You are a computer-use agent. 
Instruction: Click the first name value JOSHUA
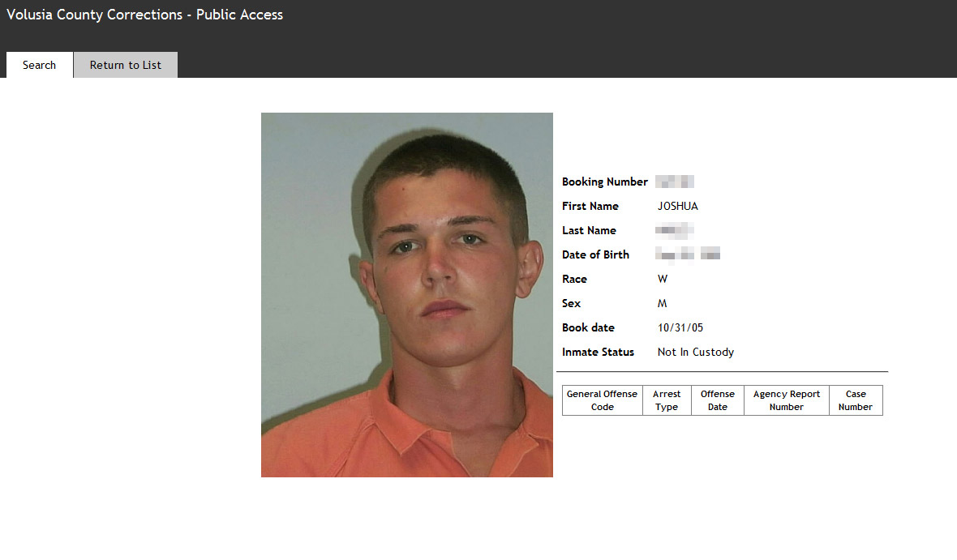click(677, 206)
